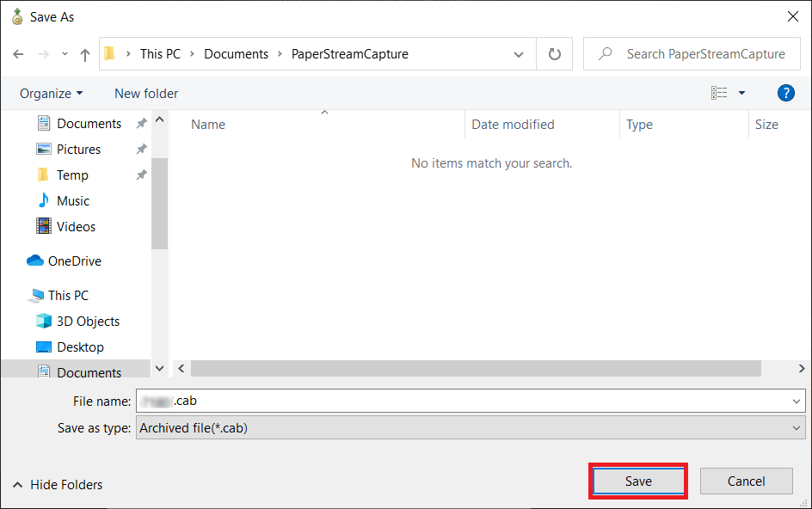The image size is (812, 509).
Task: Open the Save as type combo box
Action: click(x=471, y=427)
